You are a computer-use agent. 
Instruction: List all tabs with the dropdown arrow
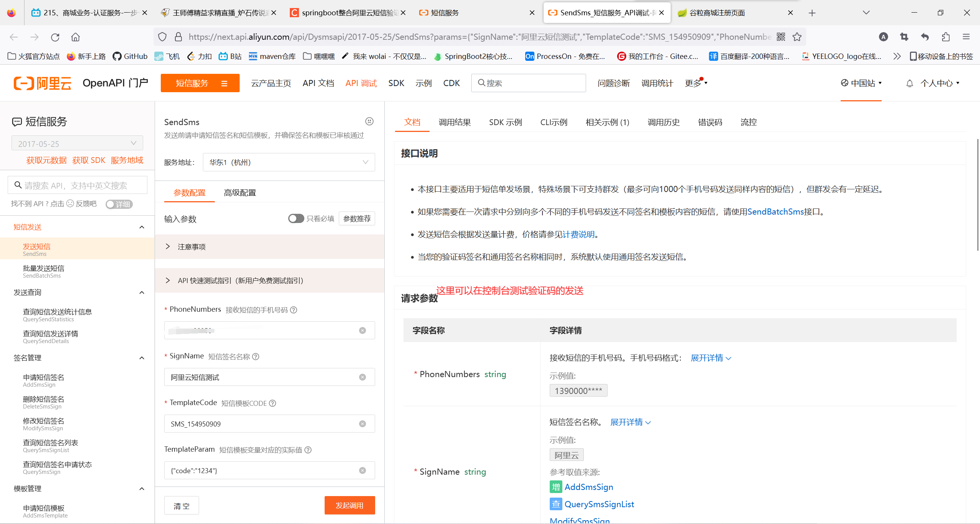[866, 13]
